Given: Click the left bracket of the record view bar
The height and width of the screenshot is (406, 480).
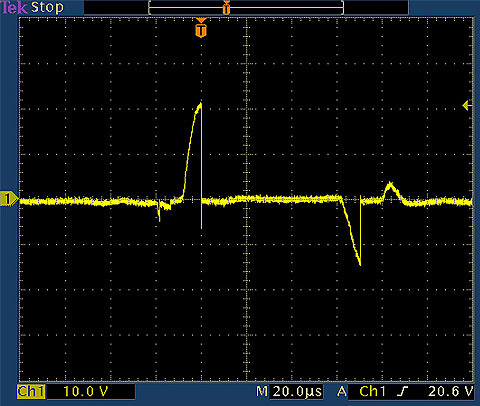Looking at the screenshot, I should pyautogui.click(x=150, y=8).
